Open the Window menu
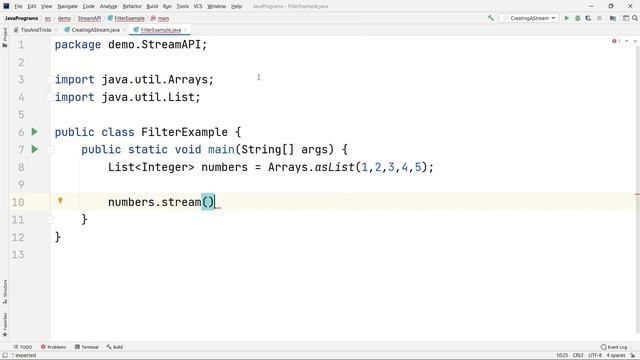This screenshot has height=360, width=640. (216, 6)
